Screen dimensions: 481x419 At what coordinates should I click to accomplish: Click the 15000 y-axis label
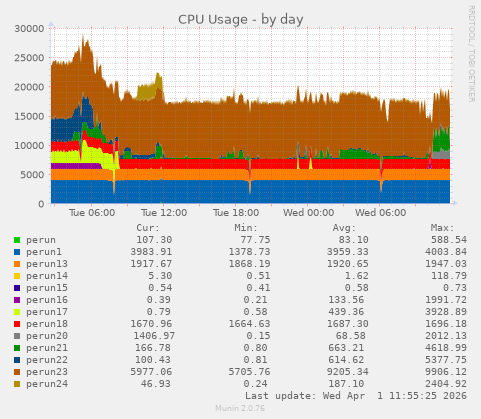click(29, 116)
